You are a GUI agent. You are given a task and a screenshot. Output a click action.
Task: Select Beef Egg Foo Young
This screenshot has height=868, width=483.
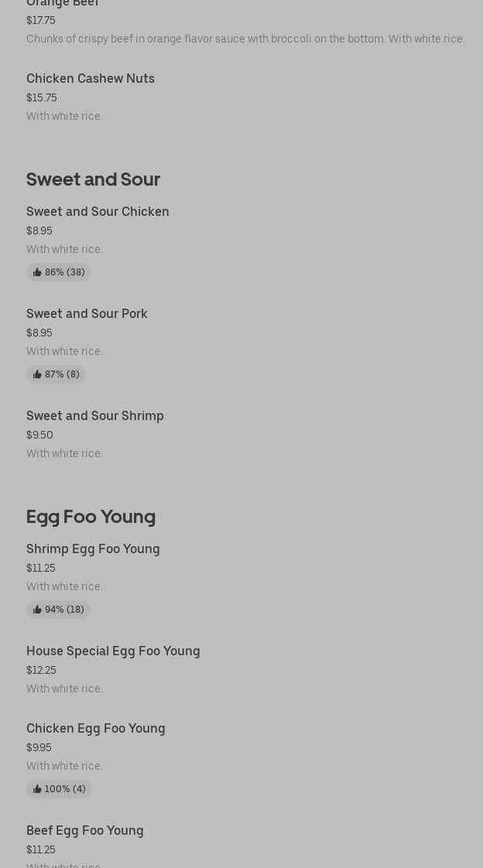point(85,831)
